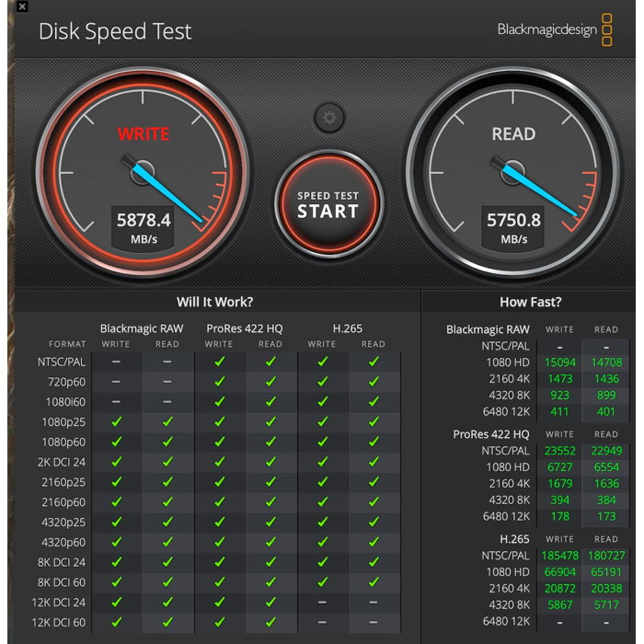Image resolution: width=644 pixels, height=644 pixels.
Task: Click Blackmagic RAW 2160 4K write value 1473
Action: [x=559, y=379]
